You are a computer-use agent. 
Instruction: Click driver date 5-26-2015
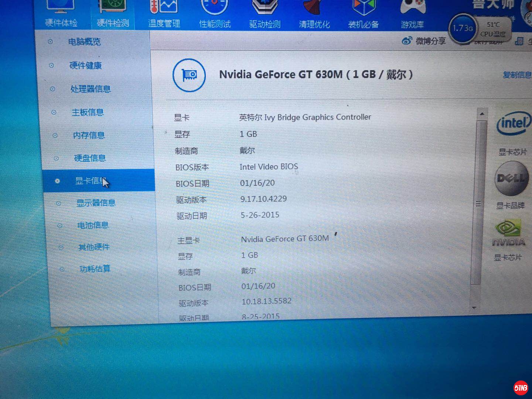tap(260, 215)
